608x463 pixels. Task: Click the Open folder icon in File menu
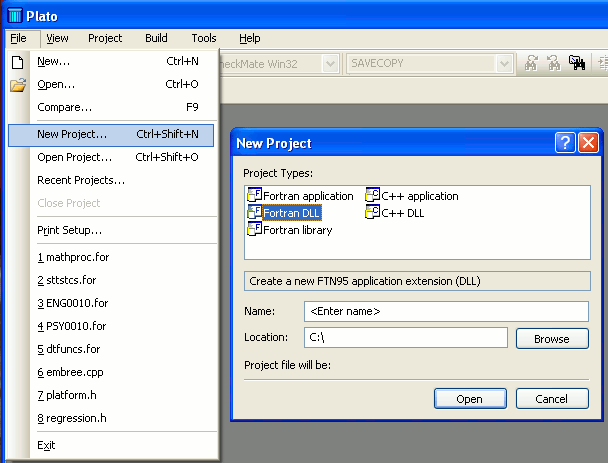click(x=18, y=85)
